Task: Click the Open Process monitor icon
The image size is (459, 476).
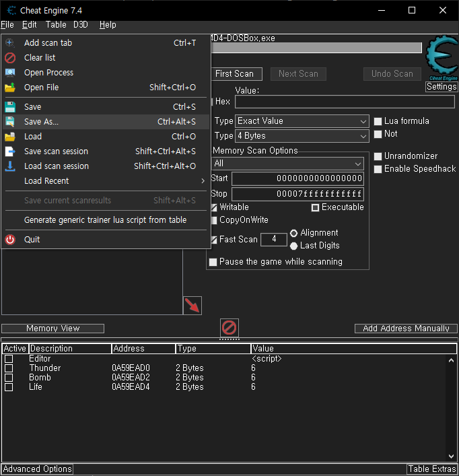Action: 10,73
